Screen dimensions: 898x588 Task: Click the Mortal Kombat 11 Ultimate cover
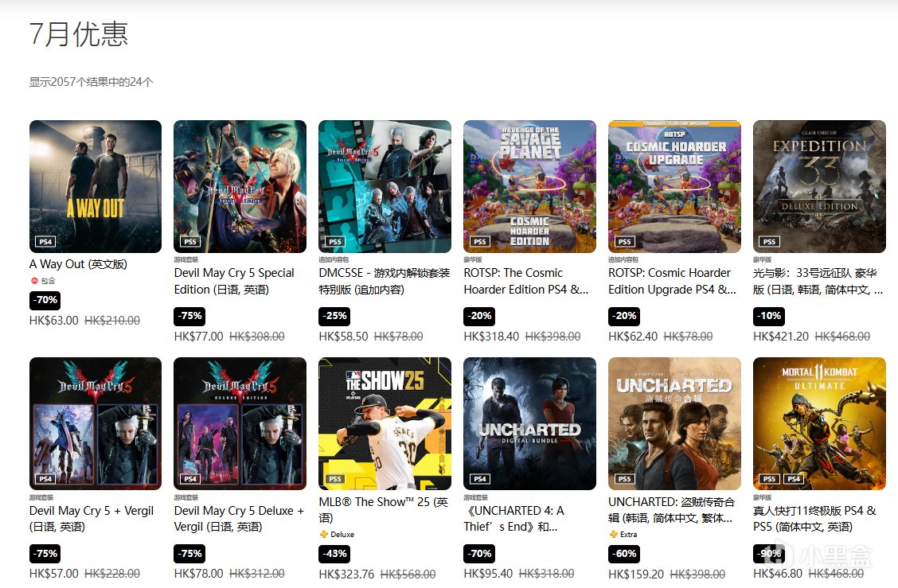coord(819,423)
